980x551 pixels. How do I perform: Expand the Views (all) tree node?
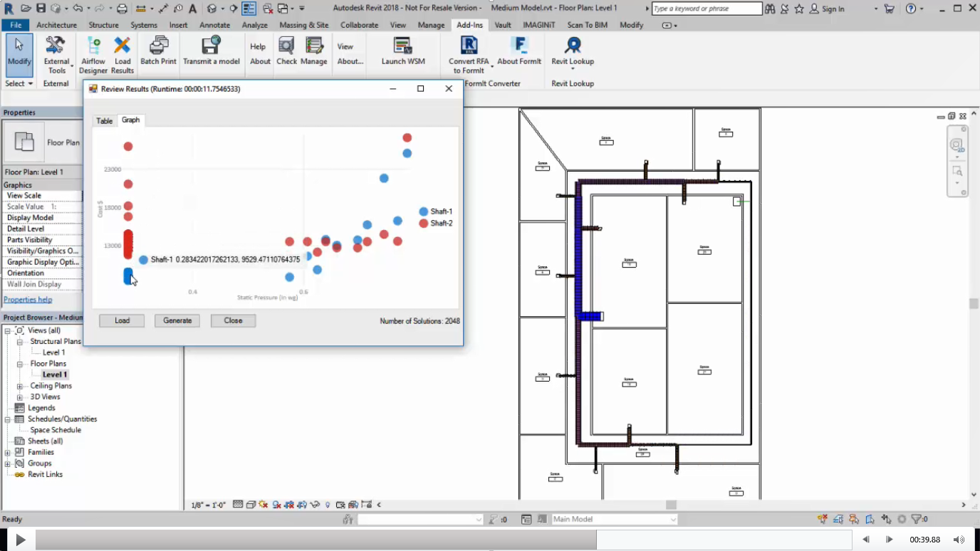(x=7, y=330)
